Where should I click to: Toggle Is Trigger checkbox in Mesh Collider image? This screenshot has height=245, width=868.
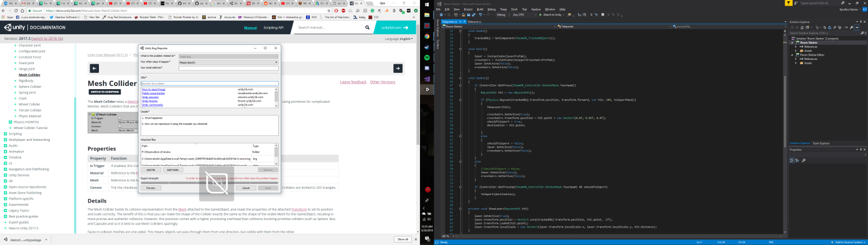[120, 118]
